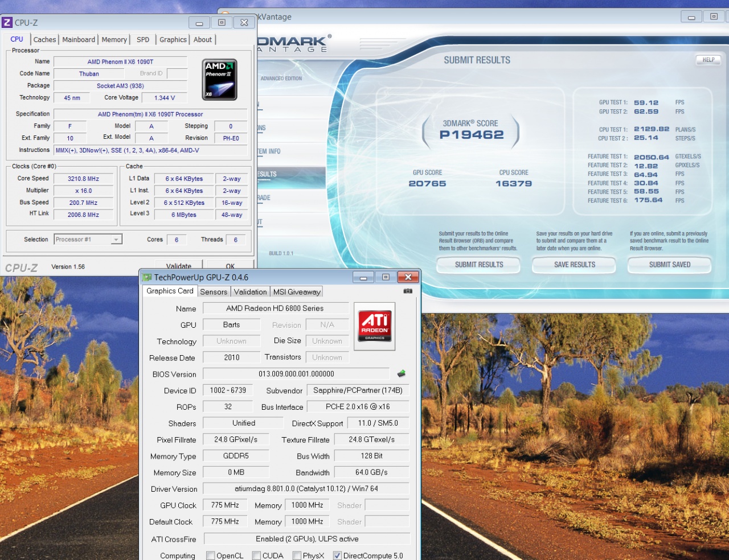The width and height of the screenshot is (729, 560).
Task: Click the GPU-Z camera screenshot icon
Action: 408,291
